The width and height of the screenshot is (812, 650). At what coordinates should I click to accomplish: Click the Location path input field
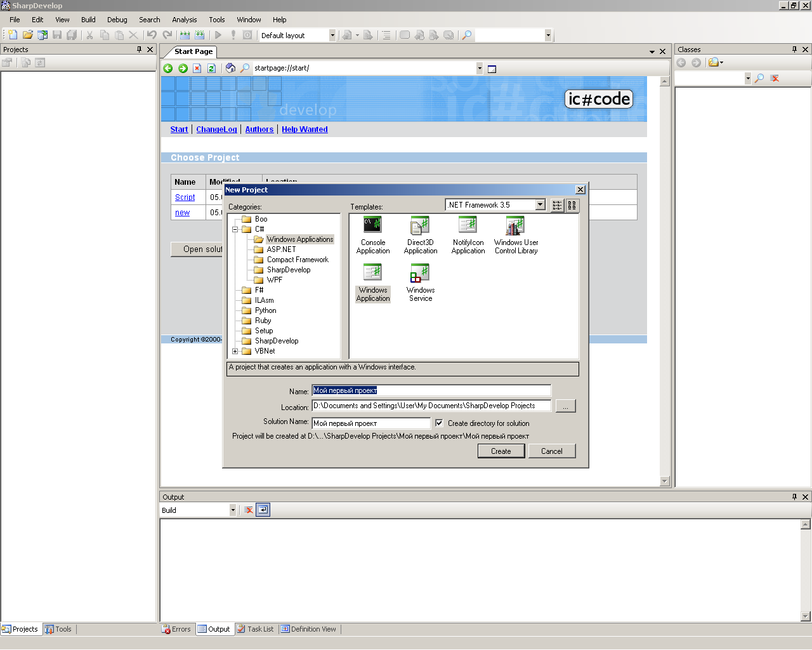coord(431,406)
